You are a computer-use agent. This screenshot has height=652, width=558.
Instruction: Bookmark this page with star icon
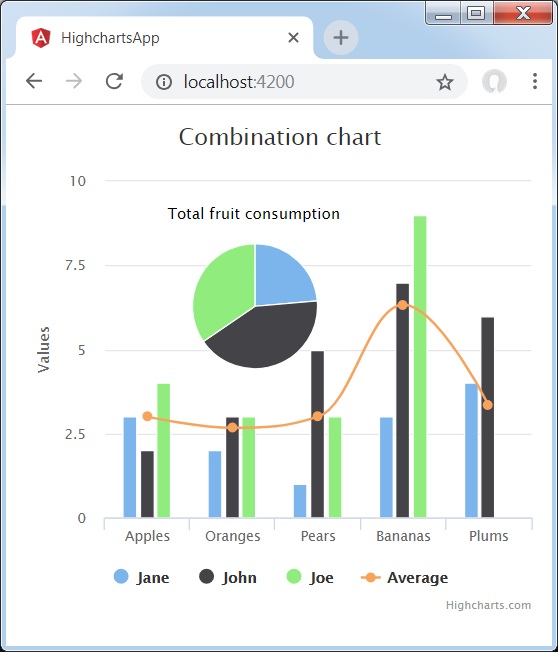click(444, 82)
